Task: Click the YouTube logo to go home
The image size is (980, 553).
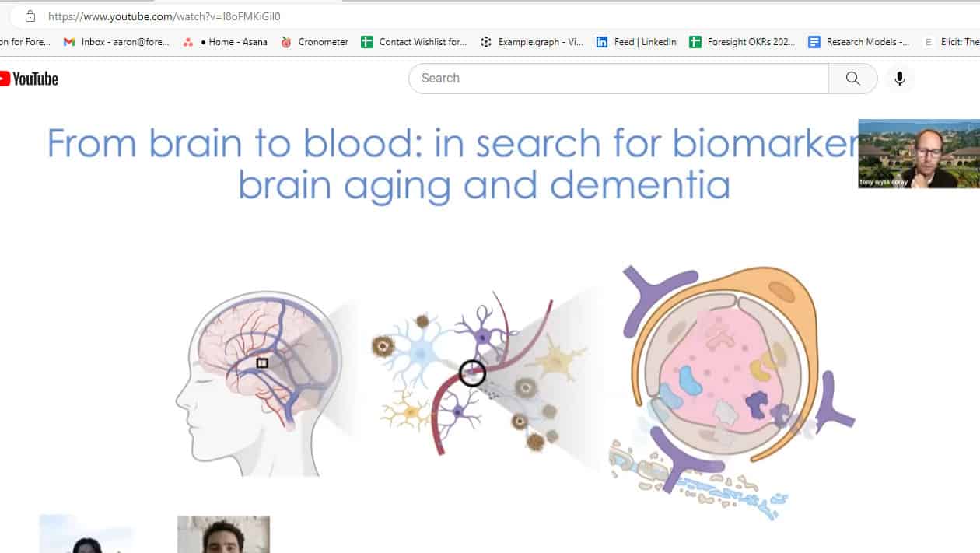Action: coord(29,79)
